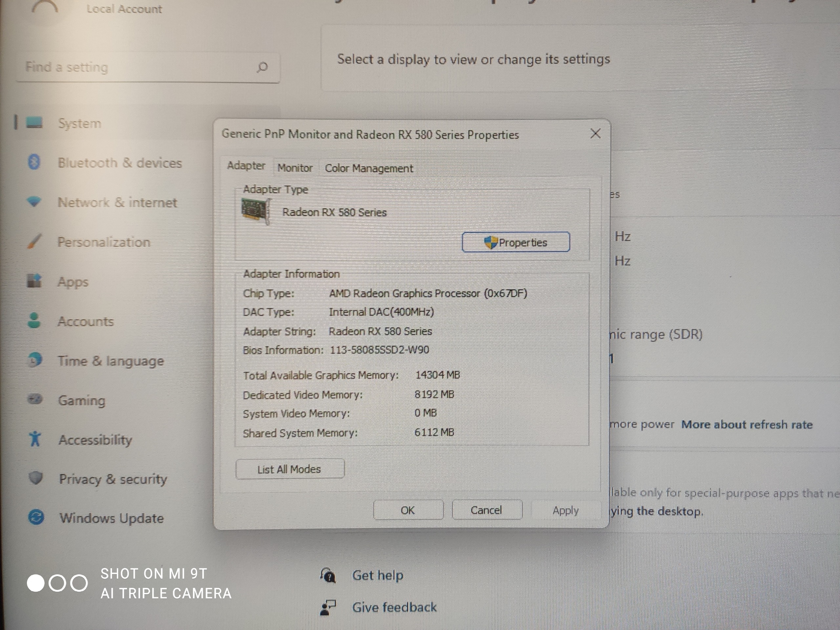This screenshot has height=630, width=840.
Task: Close the Radeon RX 580 properties dialog
Action: click(596, 133)
